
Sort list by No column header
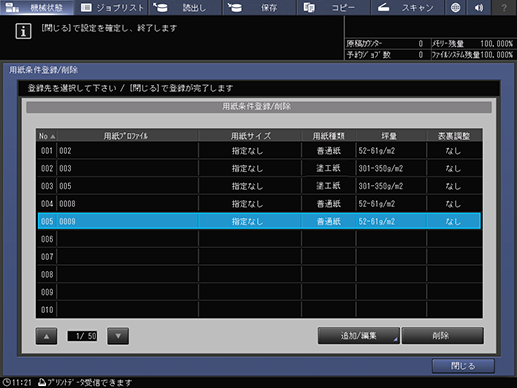coord(46,136)
